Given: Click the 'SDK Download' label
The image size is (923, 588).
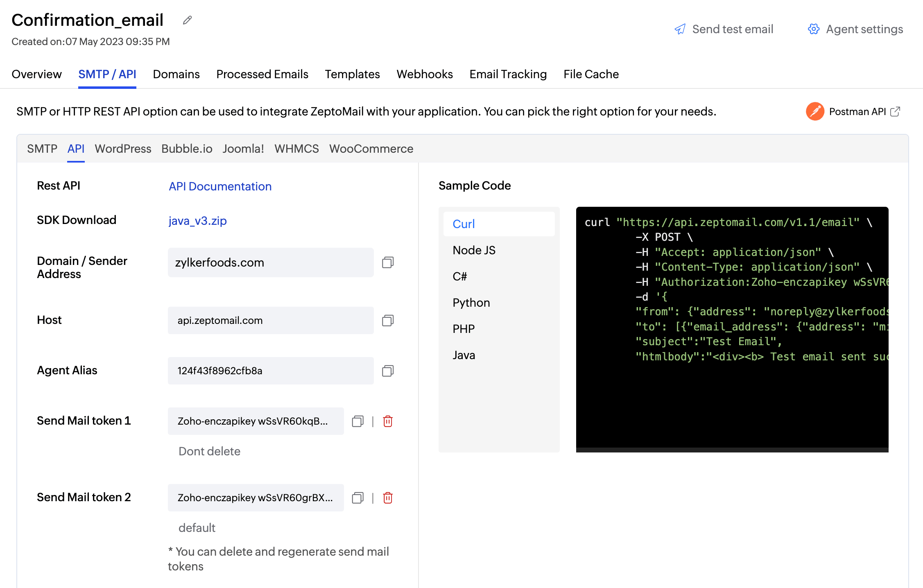Looking at the screenshot, I should pos(77,220).
